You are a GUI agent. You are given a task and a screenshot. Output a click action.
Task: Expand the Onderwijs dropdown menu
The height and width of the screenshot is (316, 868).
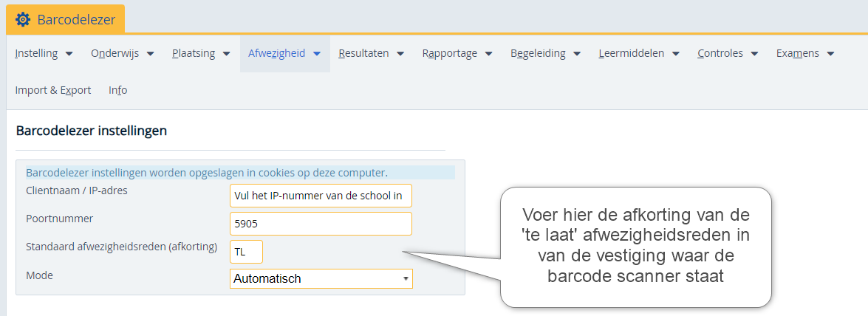tap(122, 53)
